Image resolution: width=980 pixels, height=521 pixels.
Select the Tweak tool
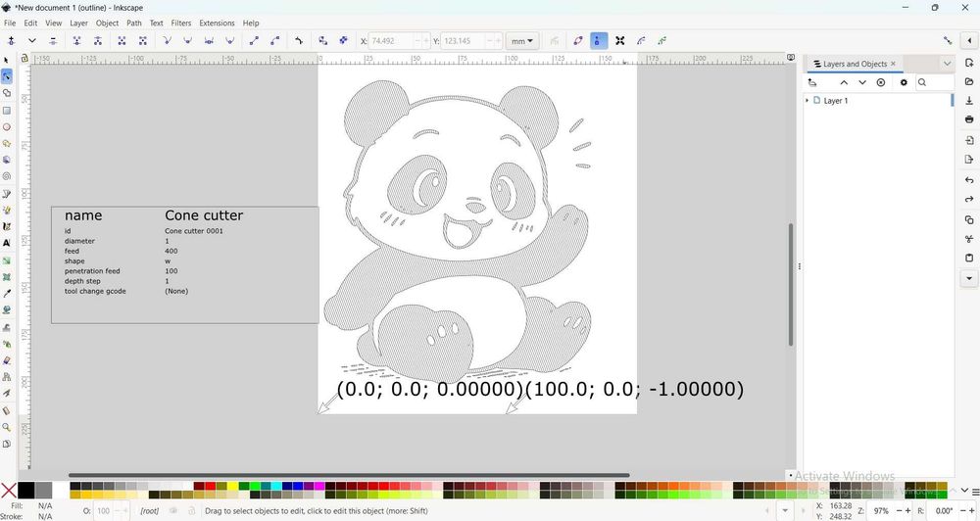click(6, 327)
